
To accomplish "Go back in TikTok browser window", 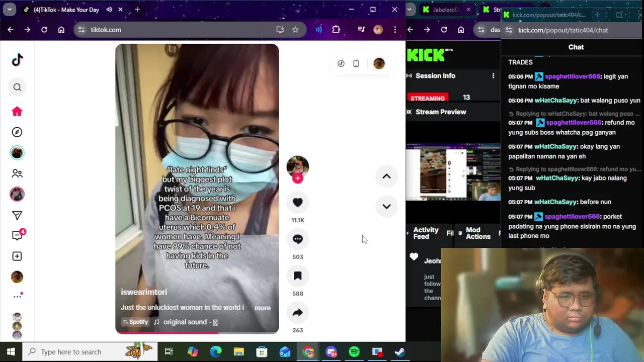I will [x=11, y=30].
